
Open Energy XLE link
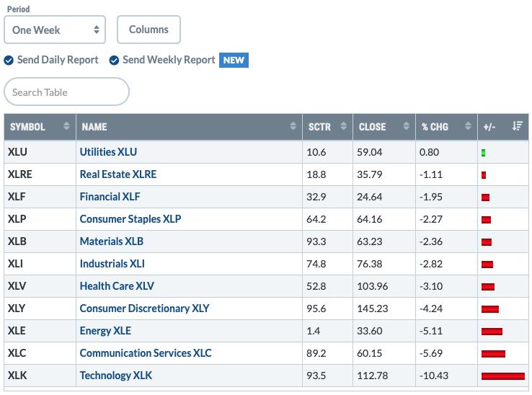pyautogui.click(x=105, y=331)
